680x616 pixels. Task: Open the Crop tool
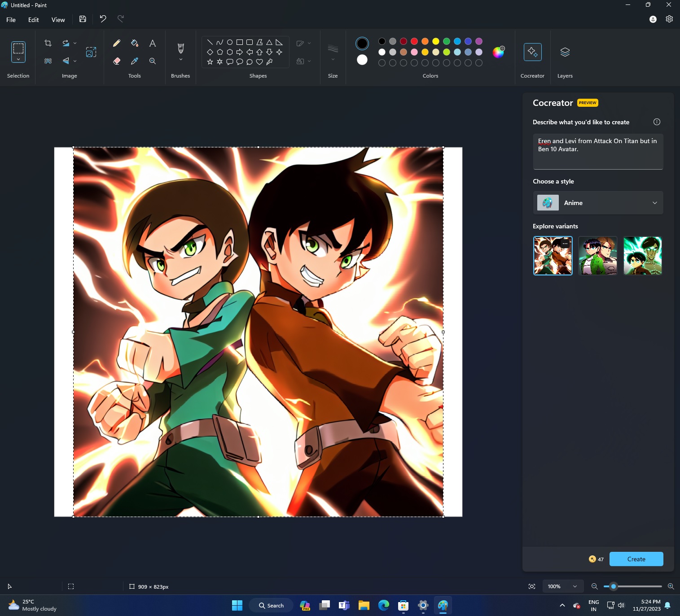coord(48,43)
